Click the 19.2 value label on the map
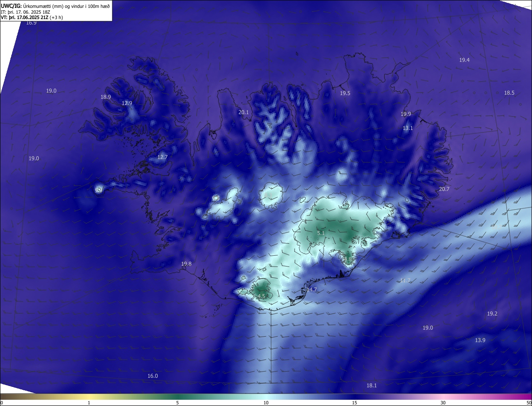 coord(492,314)
